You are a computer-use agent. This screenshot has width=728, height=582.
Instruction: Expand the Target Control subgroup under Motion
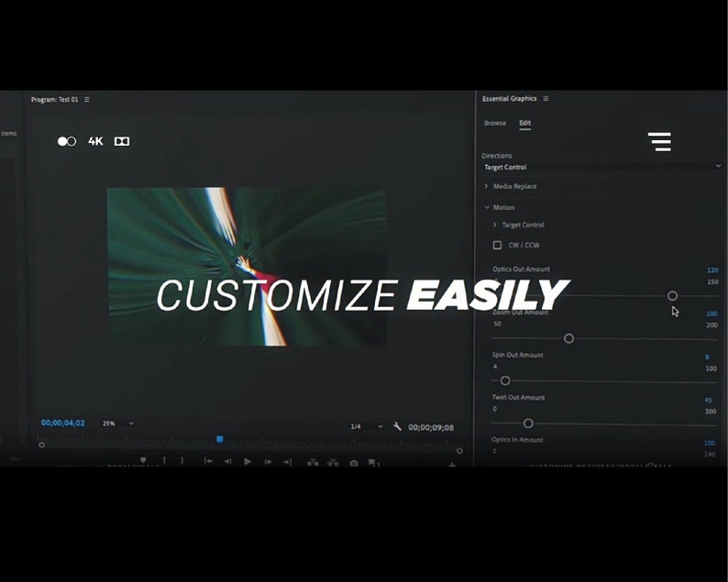click(x=494, y=225)
